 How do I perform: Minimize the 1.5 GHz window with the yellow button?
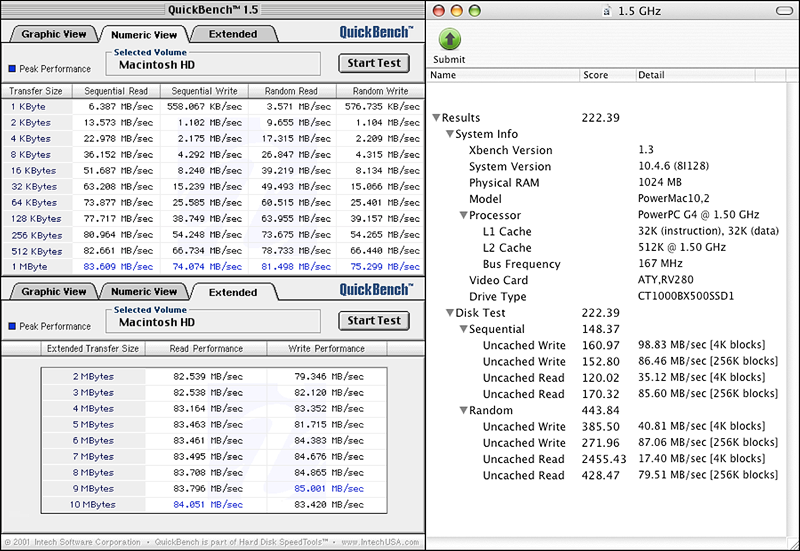458,10
